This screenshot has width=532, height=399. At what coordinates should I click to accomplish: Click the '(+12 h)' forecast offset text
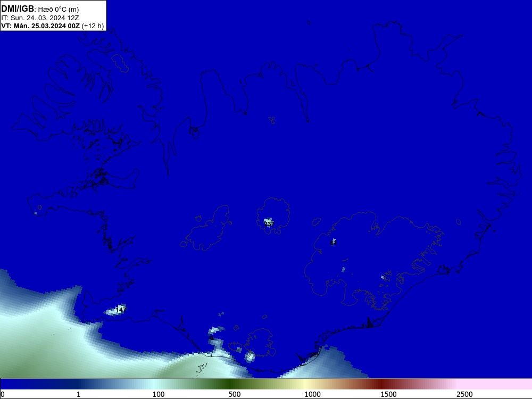pyautogui.click(x=93, y=26)
